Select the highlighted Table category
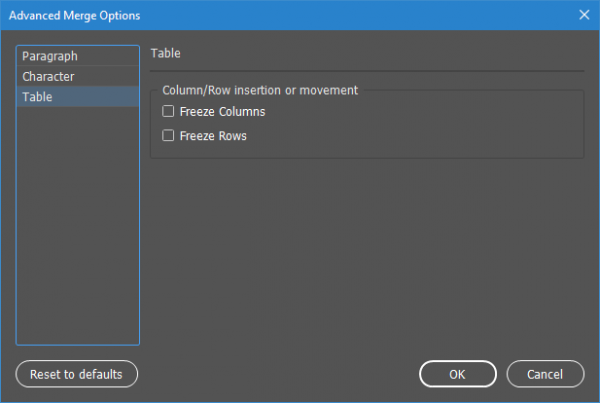The image size is (600, 403). (x=38, y=97)
